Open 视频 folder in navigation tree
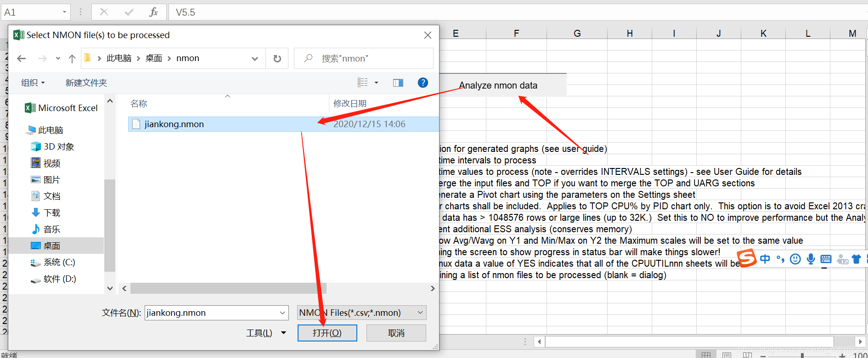Image resolution: width=868 pixels, height=358 pixels. [46, 163]
